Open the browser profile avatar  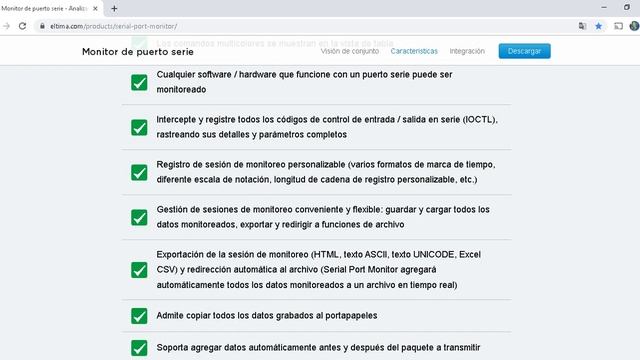[634, 26]
